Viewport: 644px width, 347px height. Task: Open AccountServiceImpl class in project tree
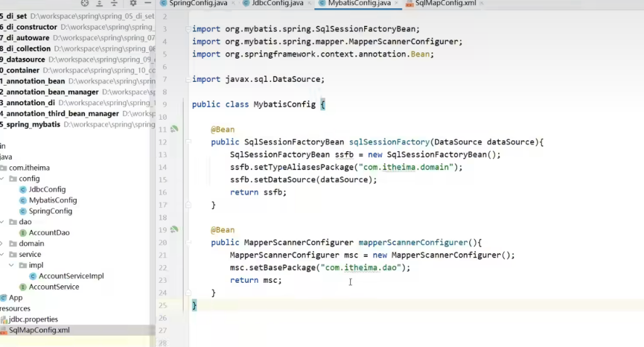point(70,276)
